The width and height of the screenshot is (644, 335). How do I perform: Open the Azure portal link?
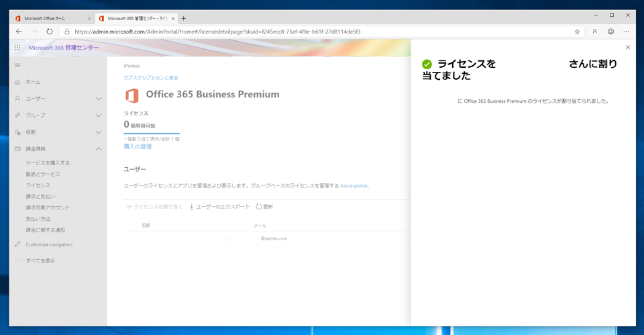click(354, 186)
